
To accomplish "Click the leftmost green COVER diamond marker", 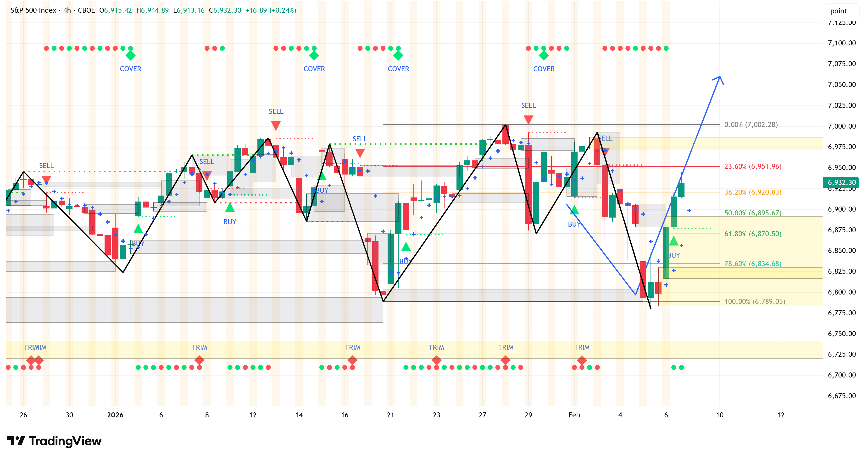I will pyautogui.click(x=130, y=55).
